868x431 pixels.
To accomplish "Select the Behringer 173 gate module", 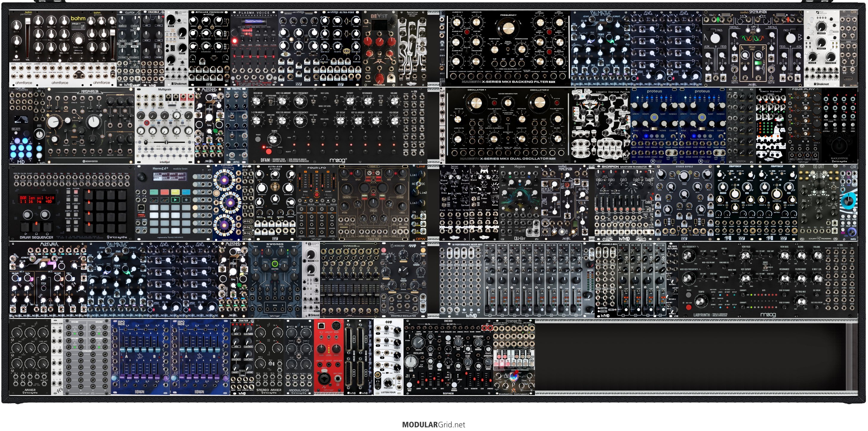I will click(87, 357).
